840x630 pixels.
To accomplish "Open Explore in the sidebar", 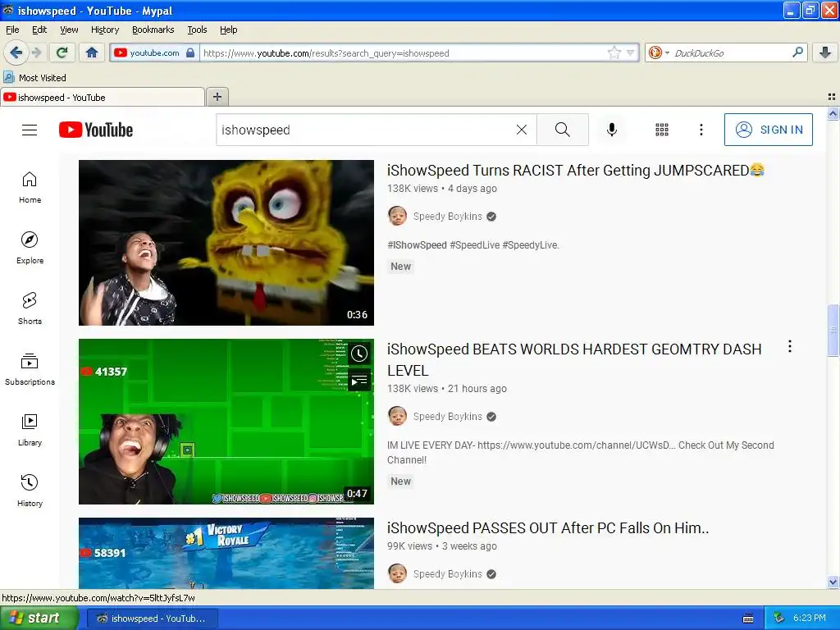I will tap(30, 248).
